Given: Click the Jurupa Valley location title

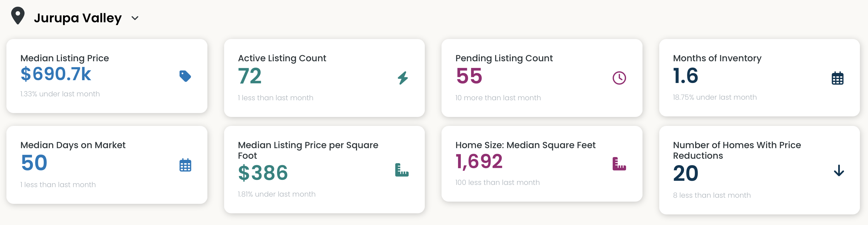Looking at the screenshot, I should click(x=77, y=18).
